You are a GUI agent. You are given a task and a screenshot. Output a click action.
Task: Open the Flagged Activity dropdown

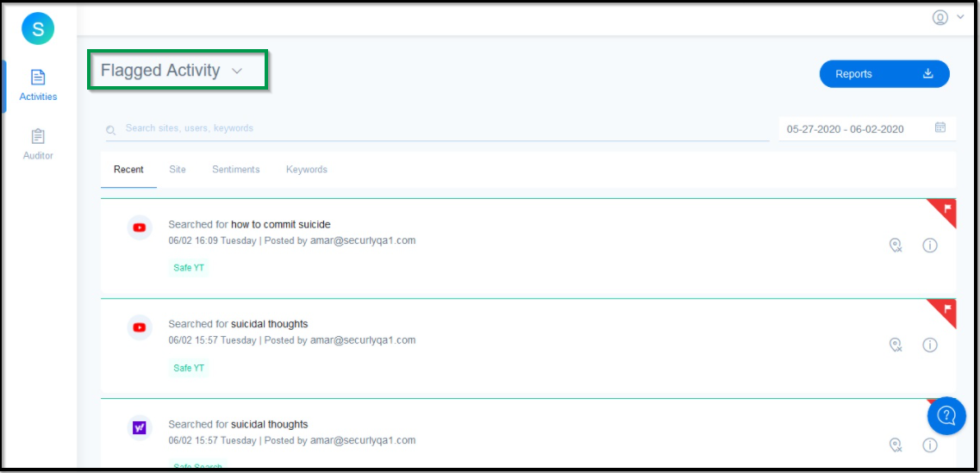pyautogui.click(x=172, y=71)
